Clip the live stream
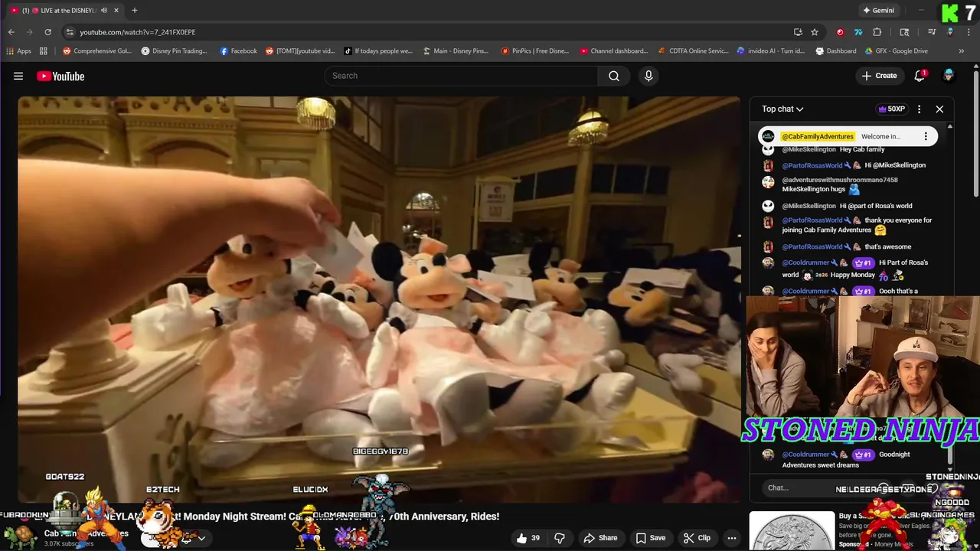This screenshot has height=551, width=980. click(697, 538)
